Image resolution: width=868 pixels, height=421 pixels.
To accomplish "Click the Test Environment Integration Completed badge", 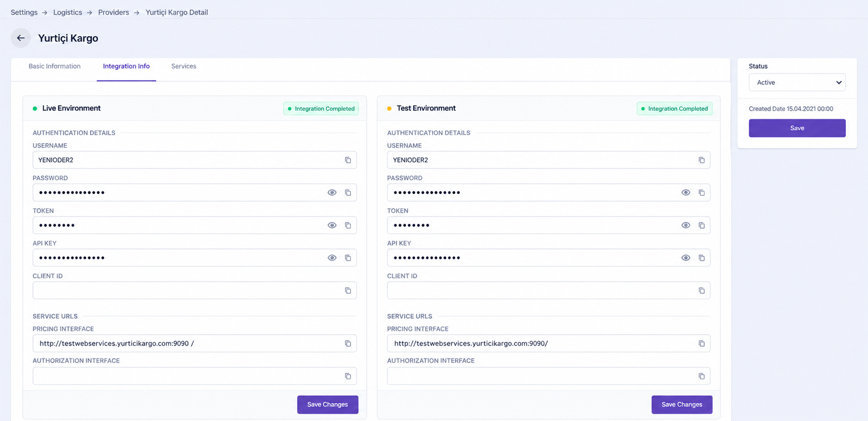I will pos(674,109).
